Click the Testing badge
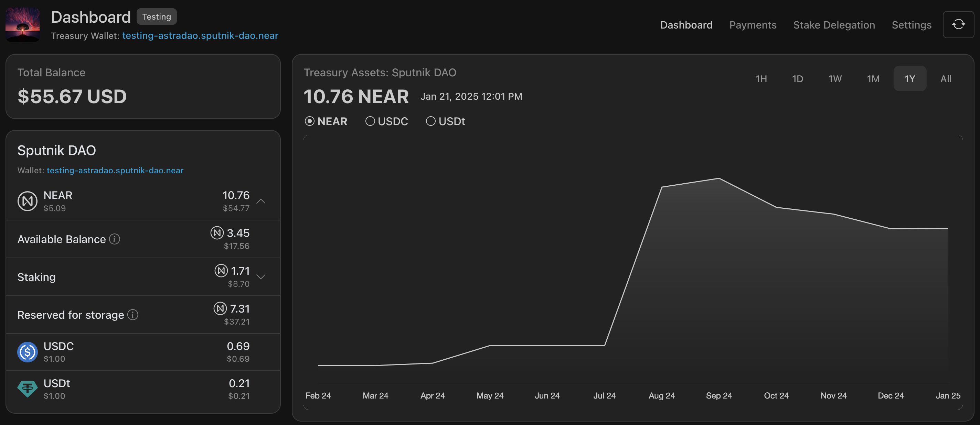The height and width of the screenshot is (425, 980). coord(157,17)
